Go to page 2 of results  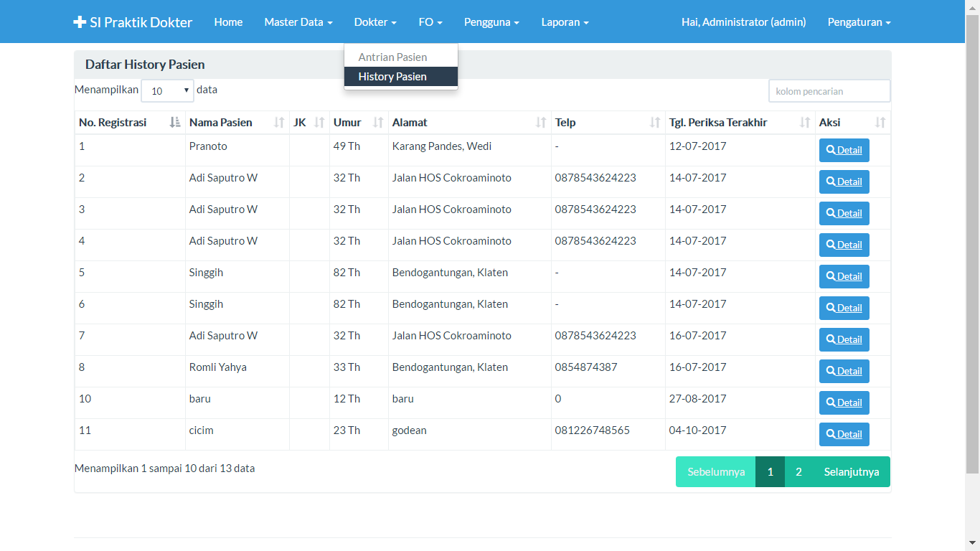pos(798,472)
